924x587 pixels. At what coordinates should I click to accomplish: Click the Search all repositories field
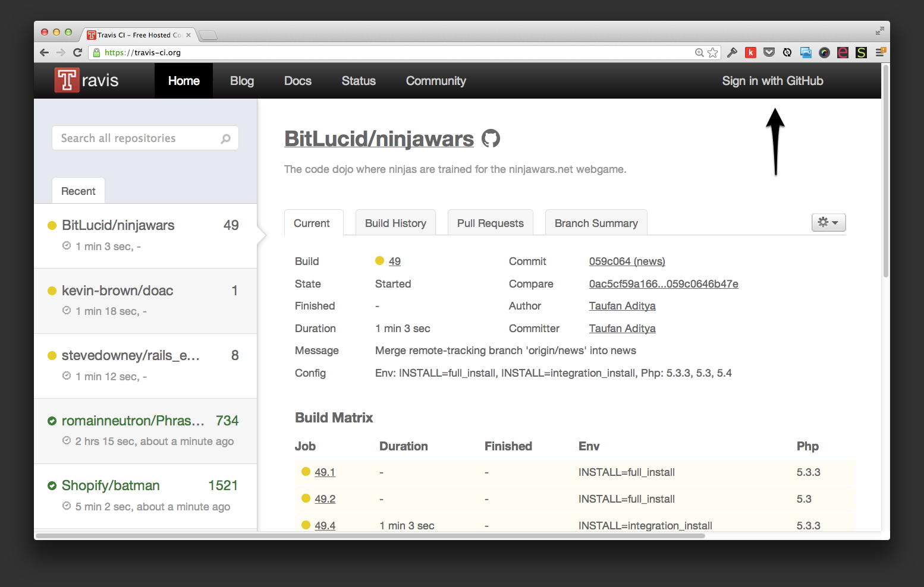(145, 138)
